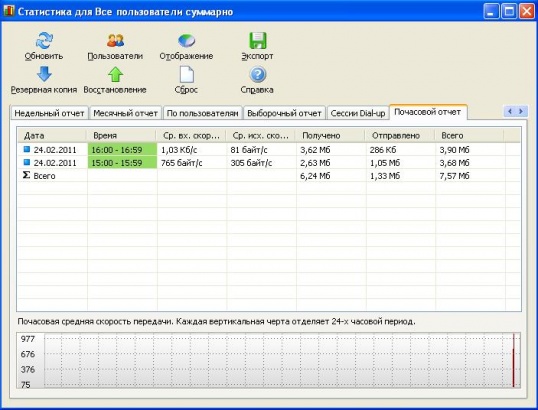538x410 pixels.
Task: Sort the table by the Получено column header
Action: [330, 136]
